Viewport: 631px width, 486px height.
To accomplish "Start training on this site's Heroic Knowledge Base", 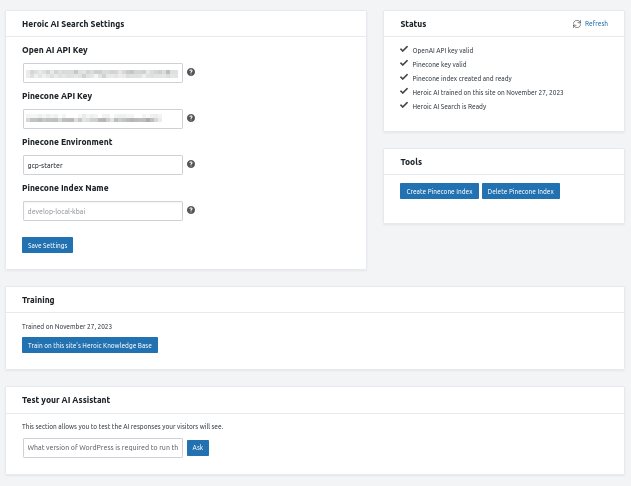I will pos(90,345).
